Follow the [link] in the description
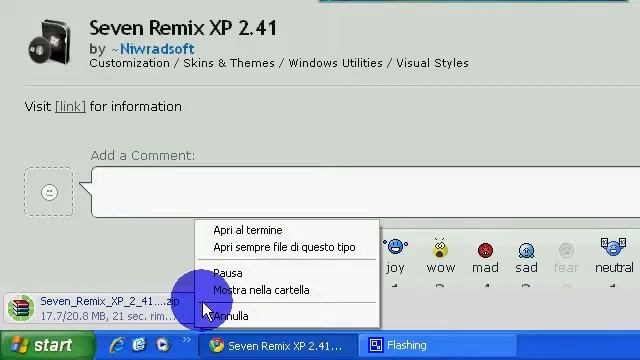This screenshot has height=360, width=640. pos(70,107)
